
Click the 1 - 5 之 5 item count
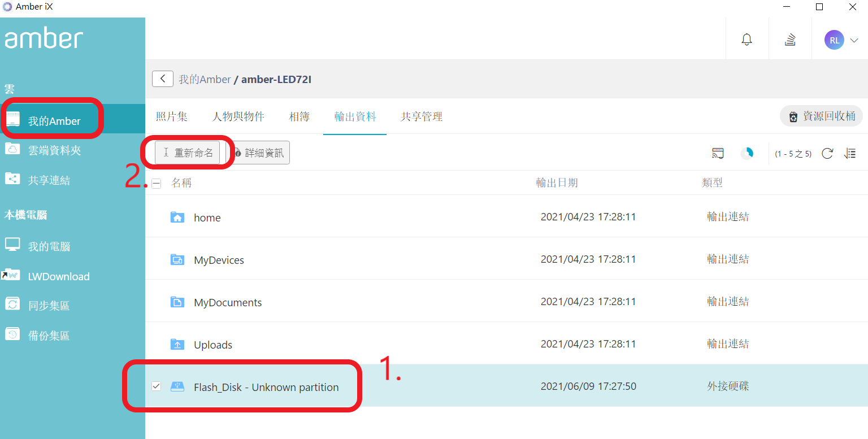[x=793, y=154]
